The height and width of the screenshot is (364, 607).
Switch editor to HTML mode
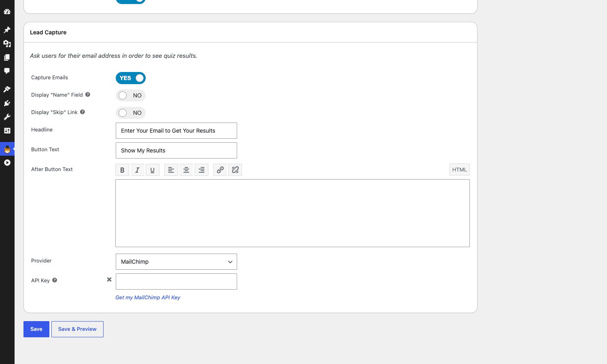[460, 169]
